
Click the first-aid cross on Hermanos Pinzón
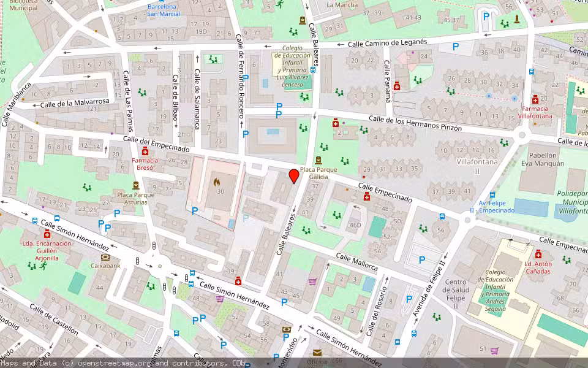[335, 122]
